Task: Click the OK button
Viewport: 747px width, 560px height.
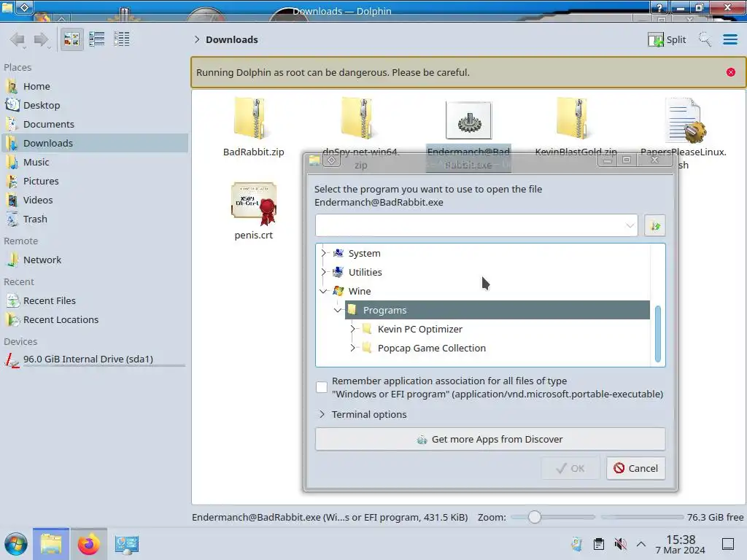Action: (570, 468)
